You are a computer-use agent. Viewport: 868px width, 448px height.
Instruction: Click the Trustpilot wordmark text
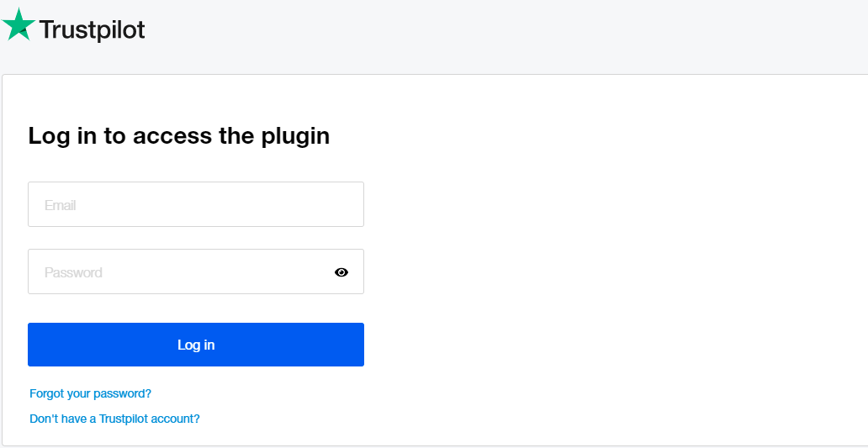pyautogui.click(x=93, y=30)
